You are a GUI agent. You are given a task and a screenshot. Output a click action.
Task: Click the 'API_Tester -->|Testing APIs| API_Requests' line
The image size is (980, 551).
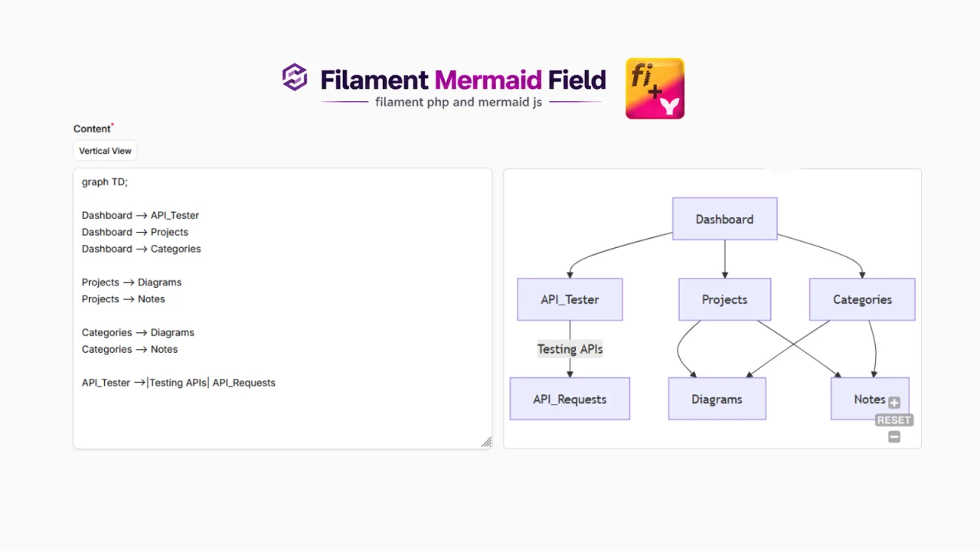point(178,383)
